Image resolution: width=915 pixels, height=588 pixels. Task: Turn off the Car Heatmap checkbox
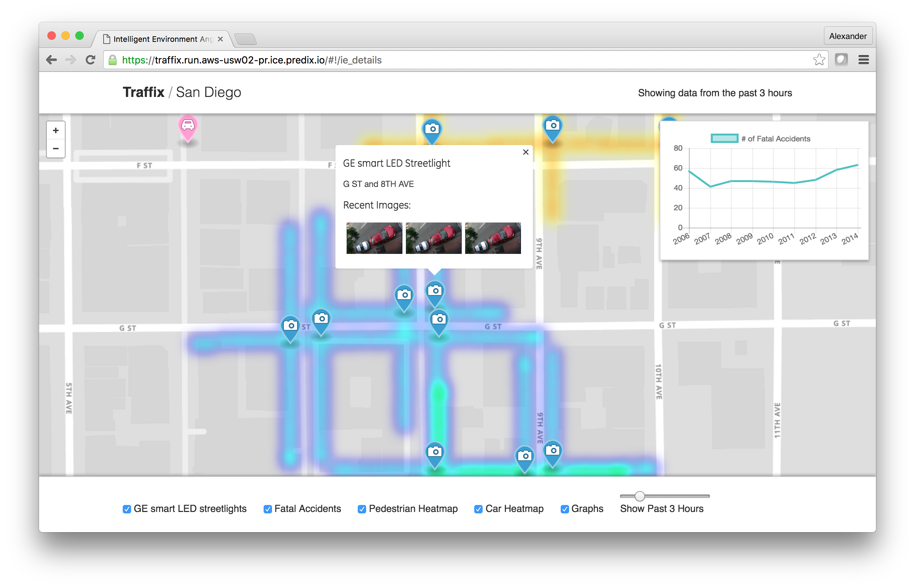click(x=478, y=509)
